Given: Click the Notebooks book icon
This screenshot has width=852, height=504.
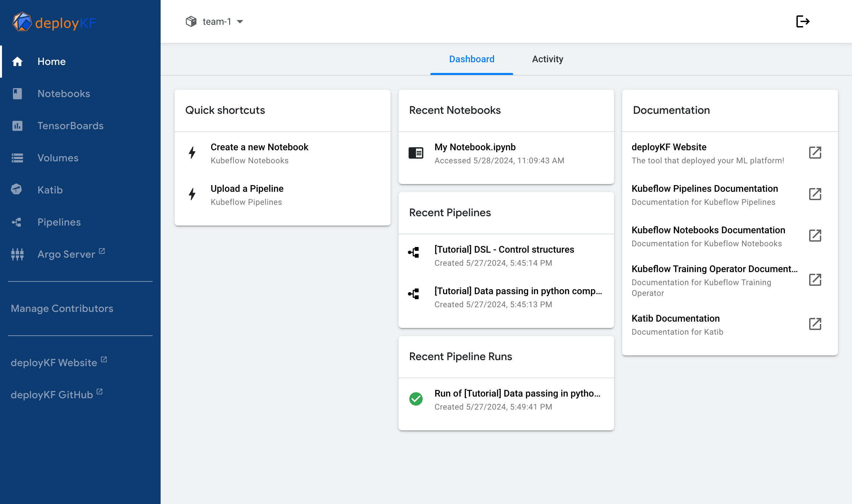Looking at the screenshot, I should coord(17,93).
